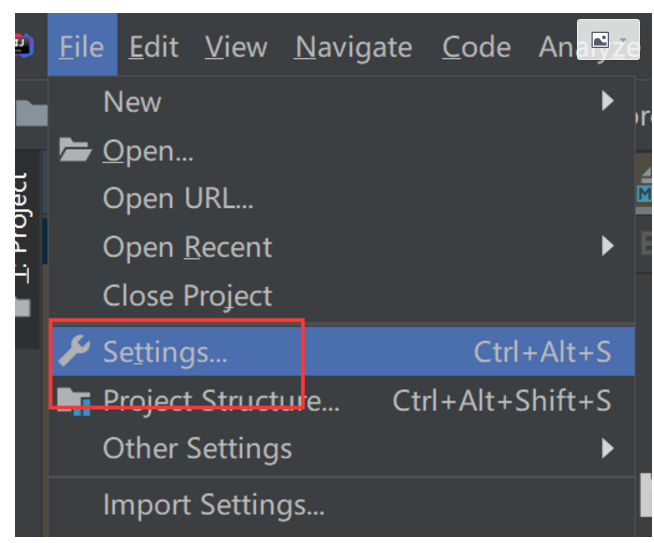
Task: Choose Import Settings... entry
Action: coord(213,505)
